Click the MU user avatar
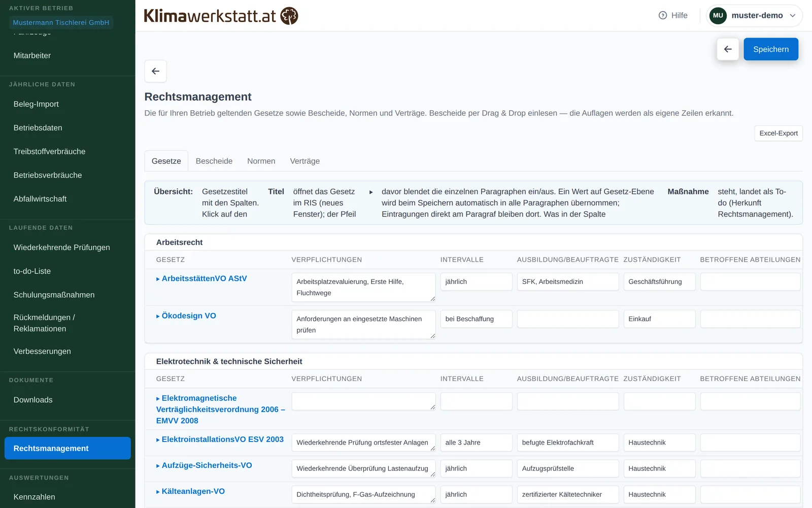 718,15
